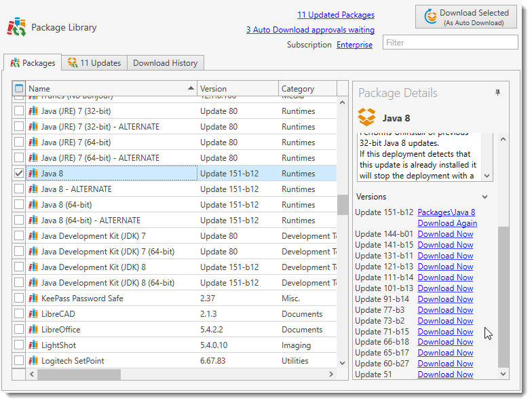Click the Package Library logo icon

tap(16, 27)
